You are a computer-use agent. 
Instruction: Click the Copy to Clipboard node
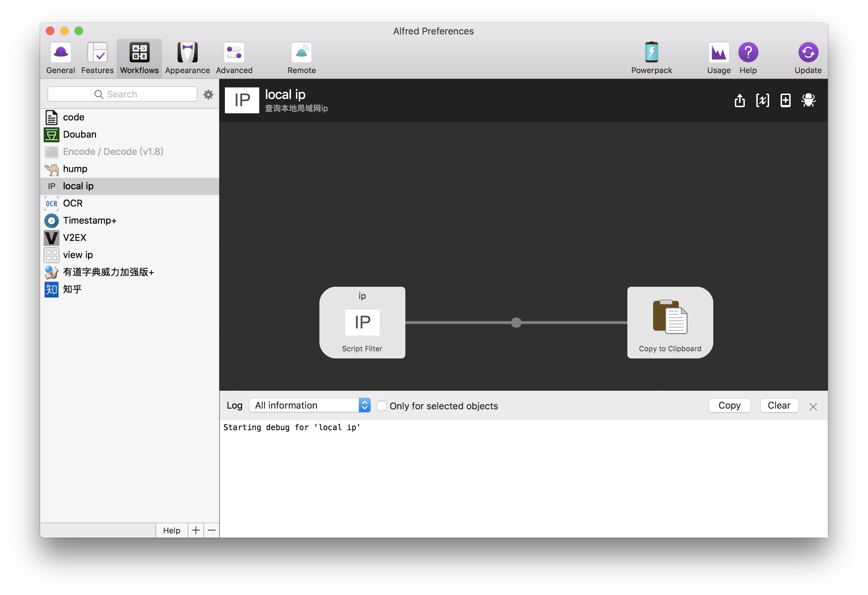pyautogui.click(x=670, y=322)
